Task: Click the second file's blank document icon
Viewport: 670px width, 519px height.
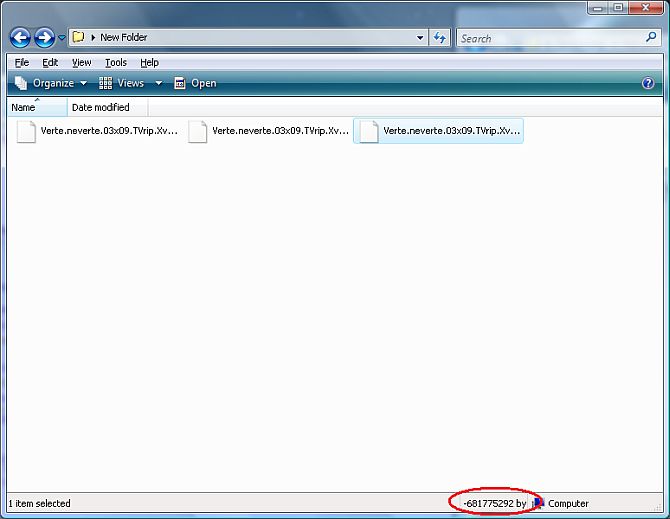Action: click(x=197, y=132)
